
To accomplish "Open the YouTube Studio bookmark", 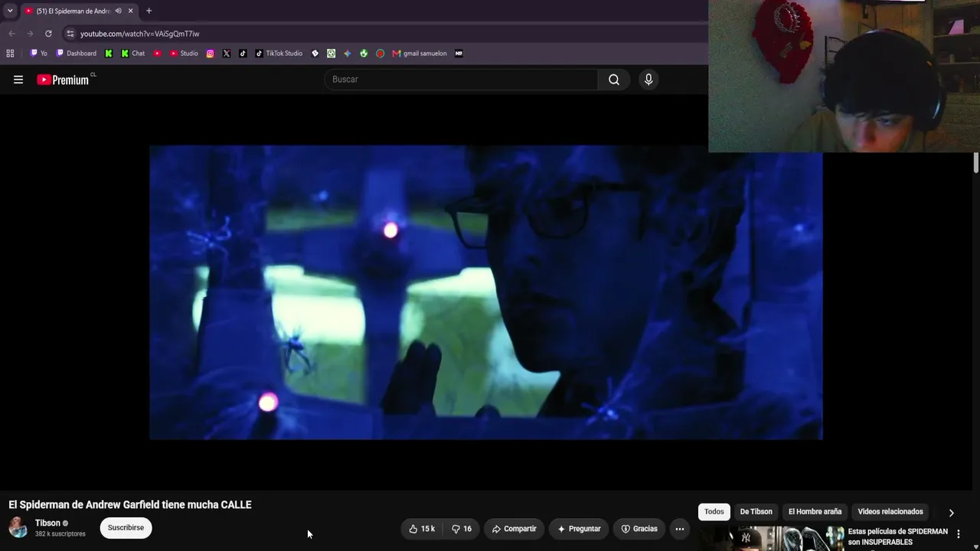I will (184, 54).
